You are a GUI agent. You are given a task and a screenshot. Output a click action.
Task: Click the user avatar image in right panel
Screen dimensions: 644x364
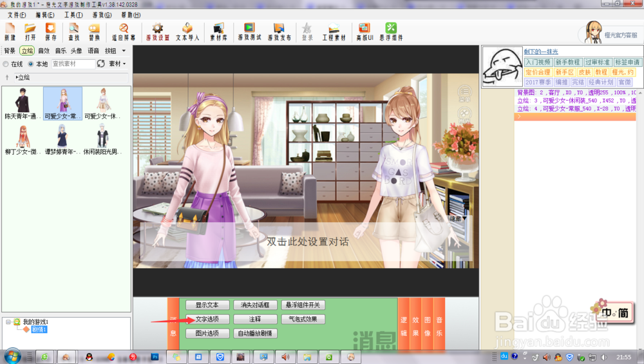point(502,66)
